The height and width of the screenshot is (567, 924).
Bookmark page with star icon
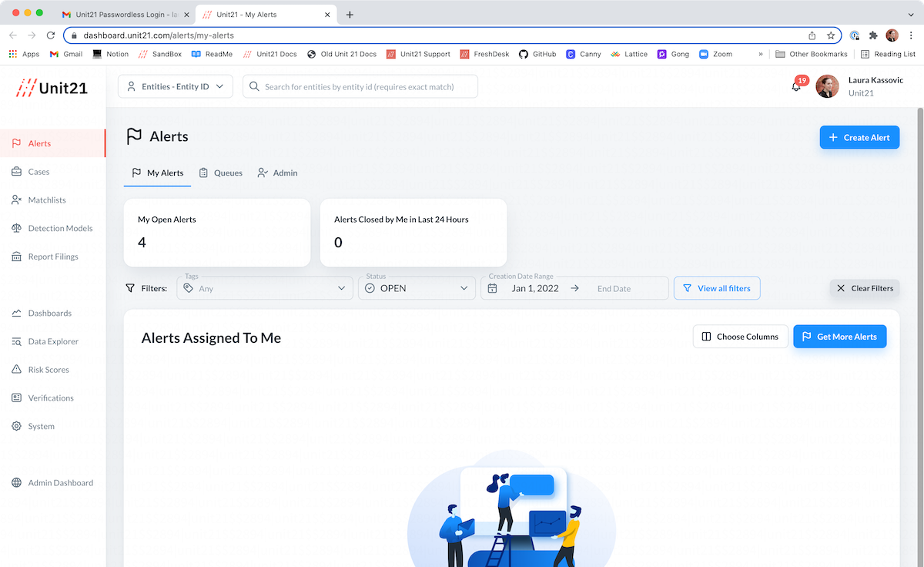[x=831, y=35]
